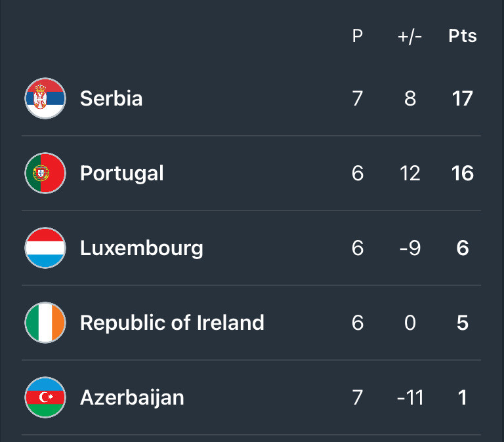This screenshot has height=442, width=504.
Task: Open the Serbia team name link
Action: [111, 98]
